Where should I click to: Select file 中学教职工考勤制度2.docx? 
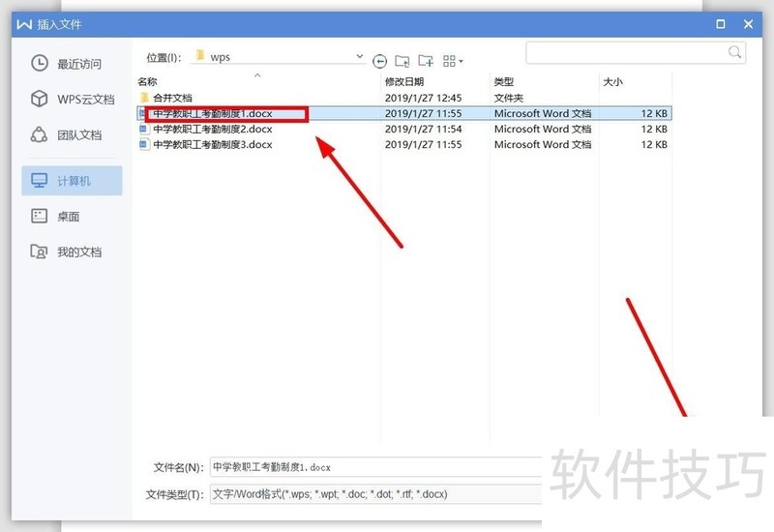pos(404,129)
